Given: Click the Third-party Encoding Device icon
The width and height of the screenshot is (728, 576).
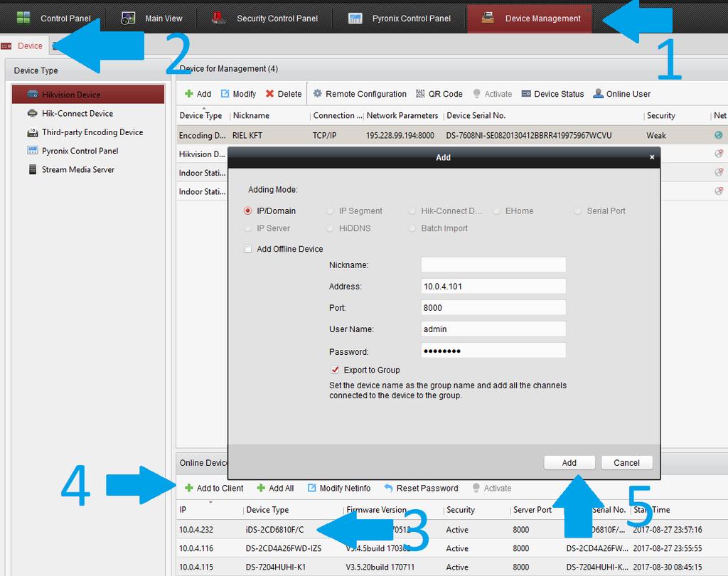Looking at the screenshot, I should click(33, 132).
